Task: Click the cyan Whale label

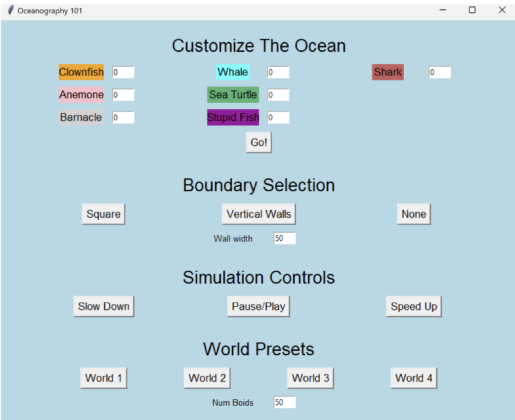Action: (233, 72)
